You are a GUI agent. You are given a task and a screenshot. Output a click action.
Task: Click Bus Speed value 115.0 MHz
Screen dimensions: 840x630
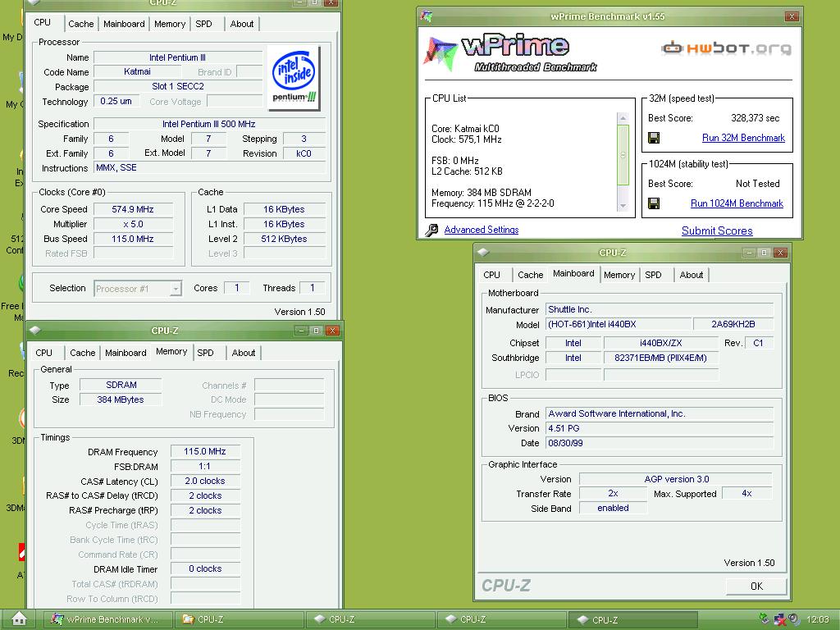coord(134,239)
